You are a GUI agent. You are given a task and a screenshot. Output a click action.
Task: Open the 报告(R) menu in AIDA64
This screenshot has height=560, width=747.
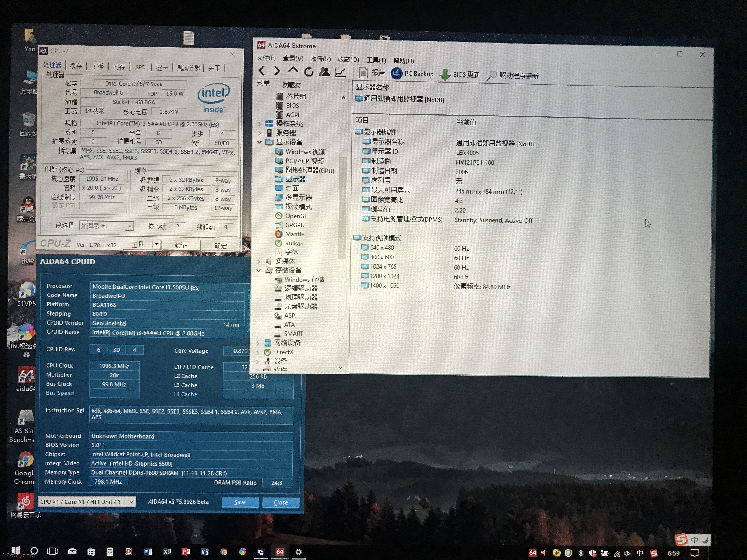point(321,59)
